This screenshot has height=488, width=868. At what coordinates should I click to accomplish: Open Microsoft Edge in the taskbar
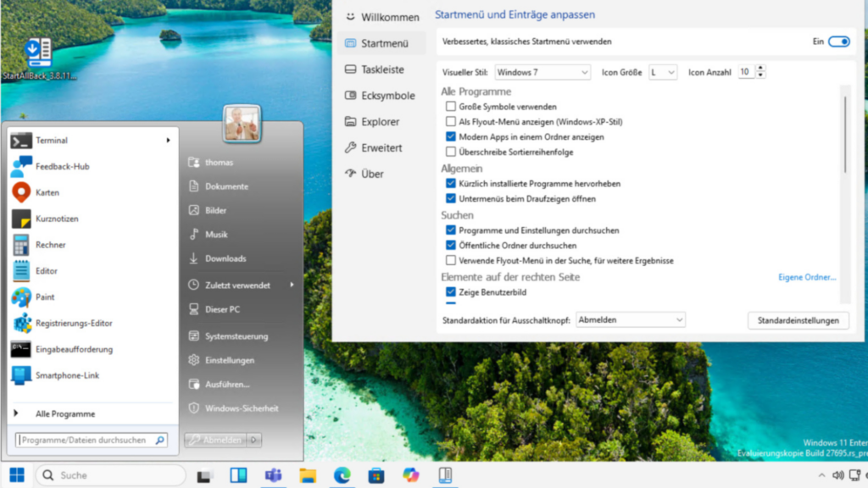(342, 475)
